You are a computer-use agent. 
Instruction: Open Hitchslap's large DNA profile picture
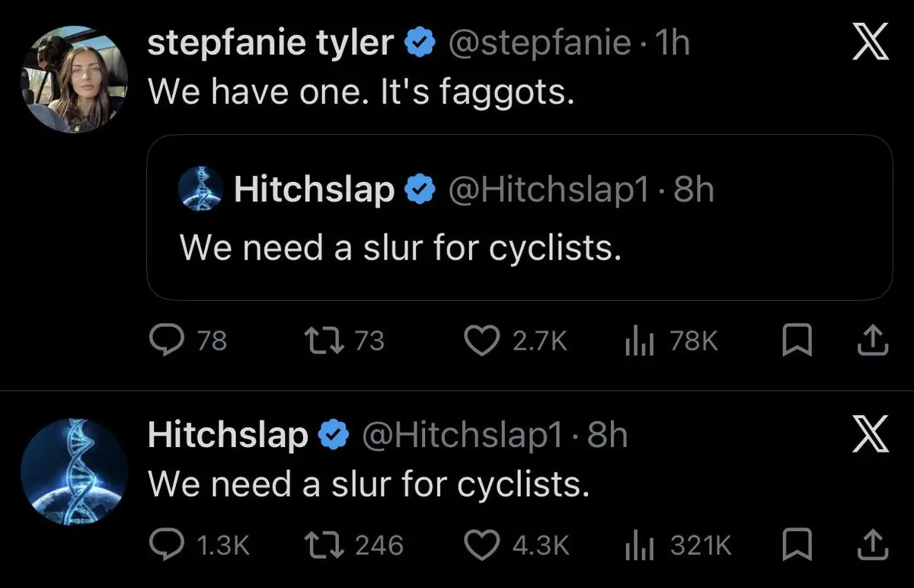point(74,471)
